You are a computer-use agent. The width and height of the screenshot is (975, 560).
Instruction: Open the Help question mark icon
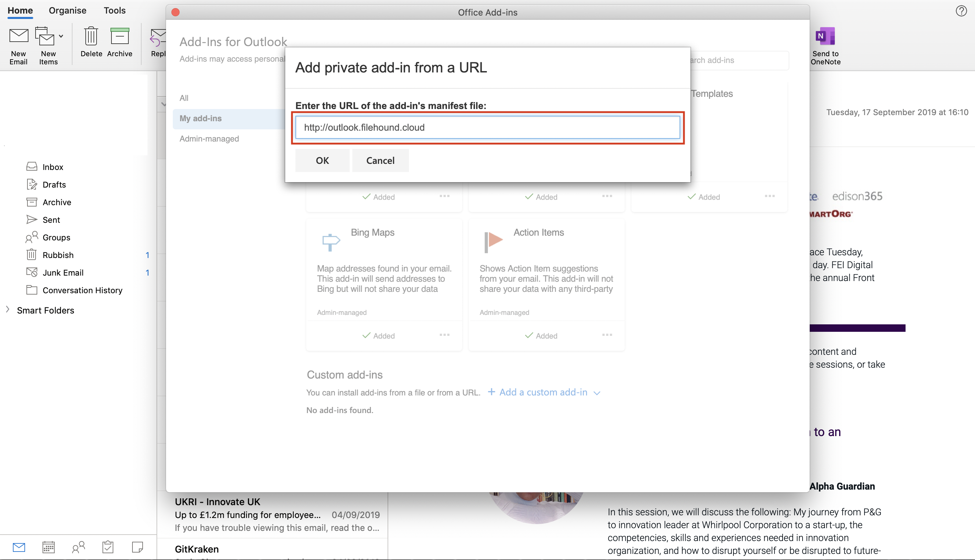pos(961,11)
